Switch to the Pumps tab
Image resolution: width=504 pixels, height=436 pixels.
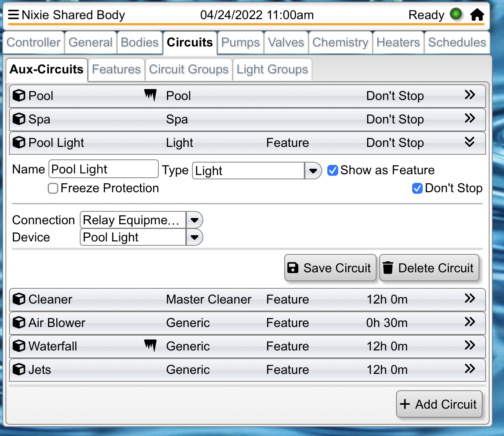tap(240, 42)
